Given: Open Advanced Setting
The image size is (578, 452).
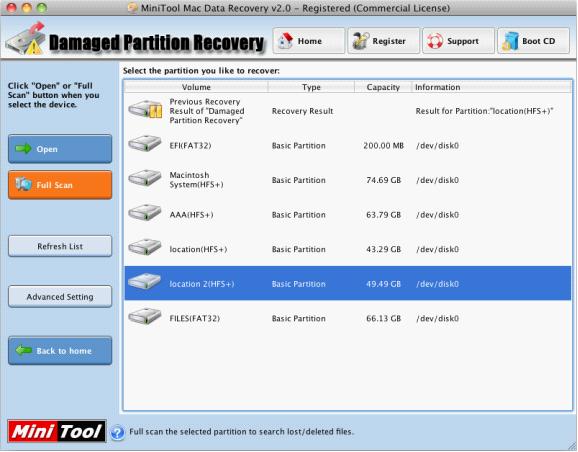Looking at the screenshot, I should coord(60,296).
